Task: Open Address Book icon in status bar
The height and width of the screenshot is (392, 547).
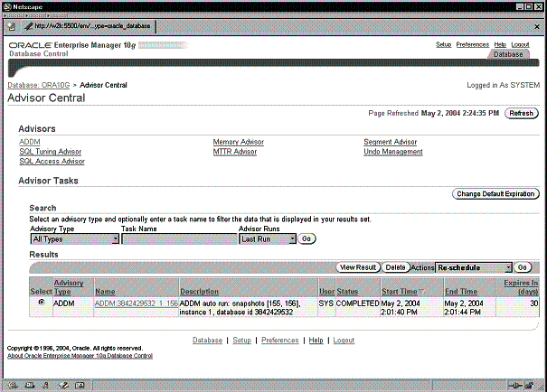Action: [x=80, y=385]
